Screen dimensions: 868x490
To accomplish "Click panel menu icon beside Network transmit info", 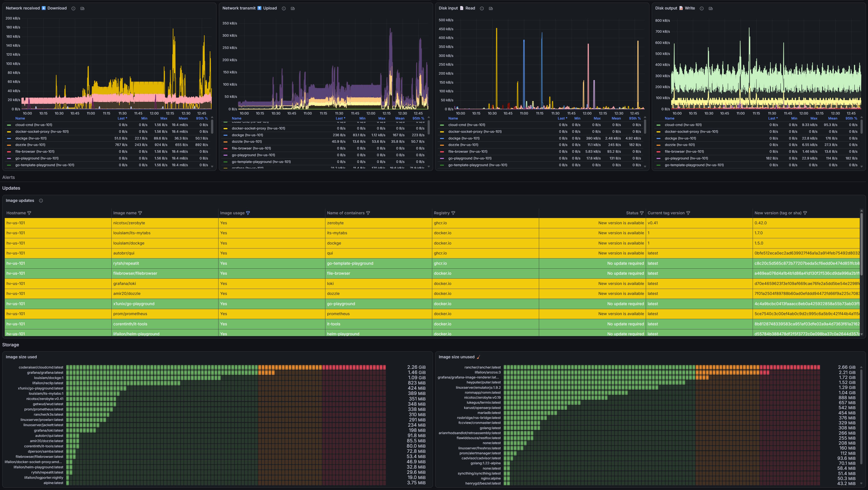I will pos(293,8).
